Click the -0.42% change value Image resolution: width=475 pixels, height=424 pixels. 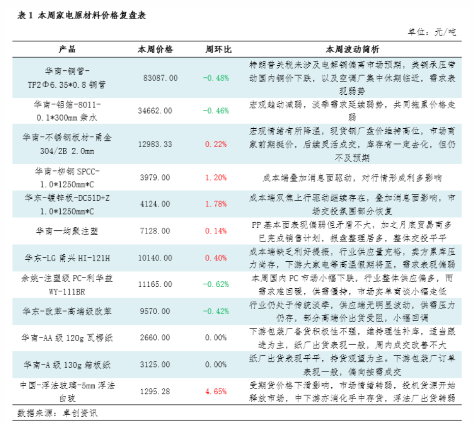point(216,311)
